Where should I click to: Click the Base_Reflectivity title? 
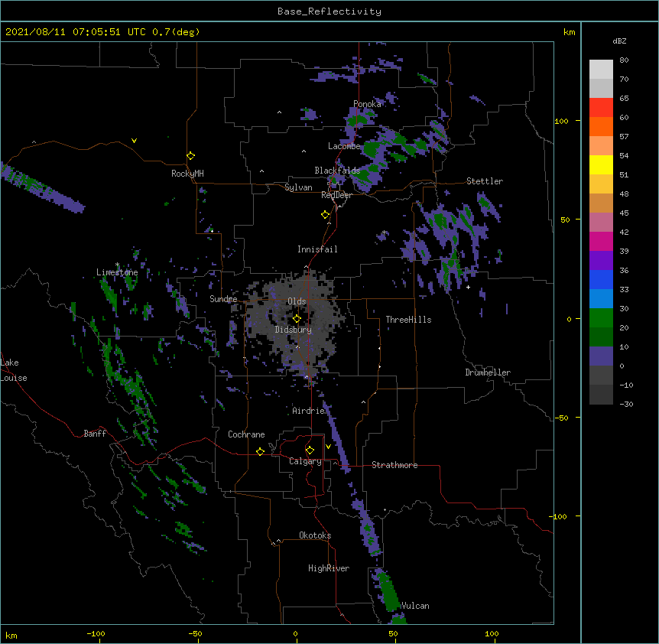[329, 11]
